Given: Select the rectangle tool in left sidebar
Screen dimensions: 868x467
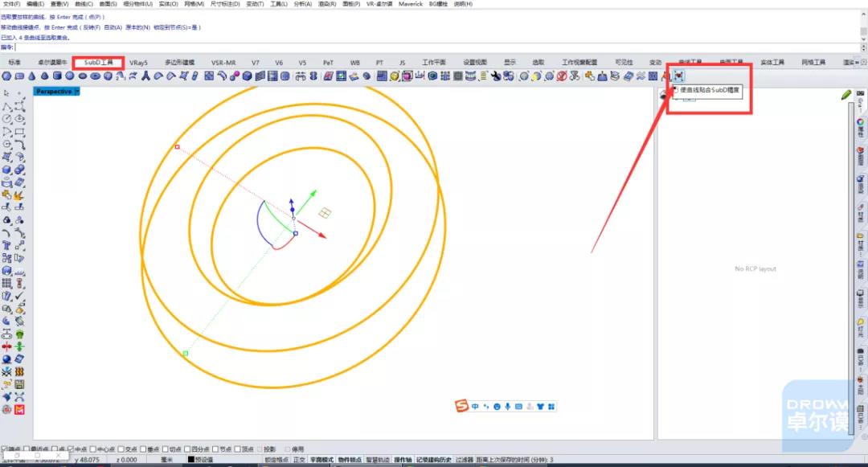Looking at the screenshot, I should click(x=19, y=132).
